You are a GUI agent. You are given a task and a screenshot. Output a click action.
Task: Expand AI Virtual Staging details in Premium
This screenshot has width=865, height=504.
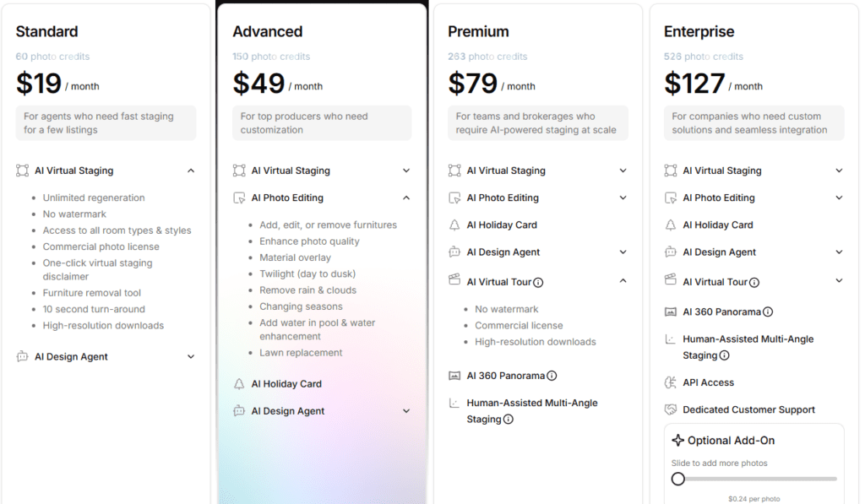pos(623,171)
